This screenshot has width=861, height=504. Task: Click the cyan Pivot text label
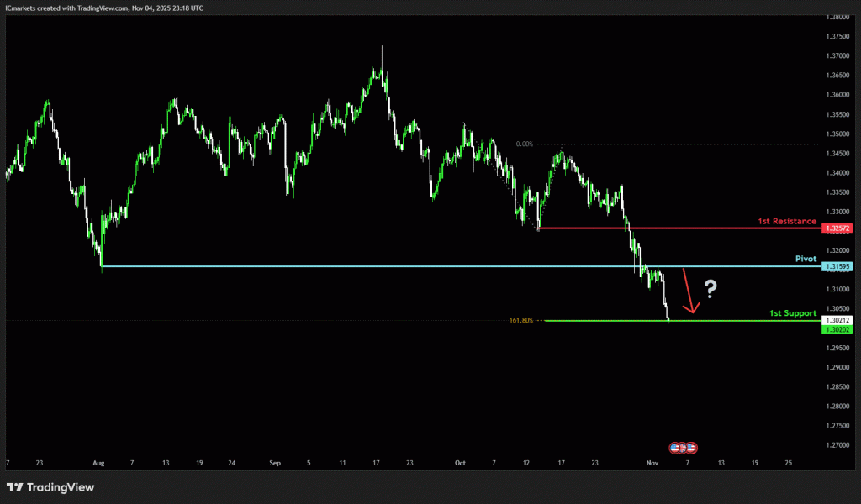click(806, 260)
